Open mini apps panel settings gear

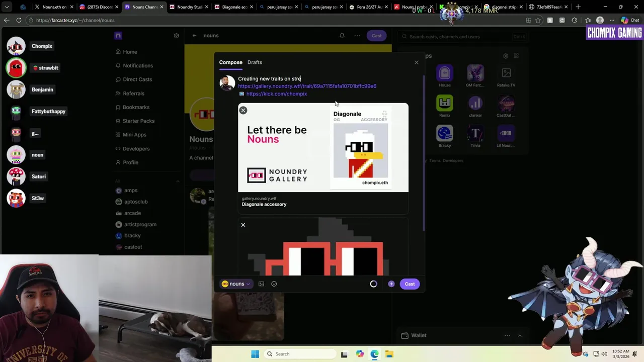point(506,56)
